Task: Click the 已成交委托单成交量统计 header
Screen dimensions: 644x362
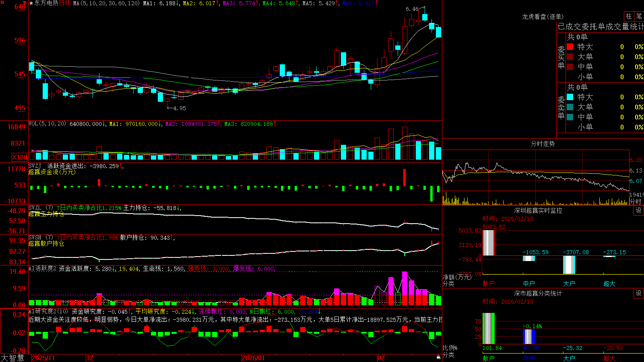Action: [601, 27]
